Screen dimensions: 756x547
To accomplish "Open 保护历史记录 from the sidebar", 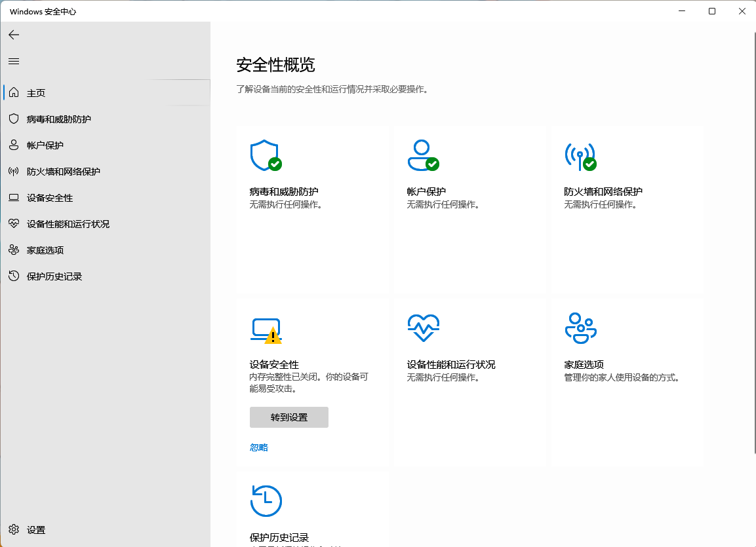I will pyautogui.click(x=106, y=276).
